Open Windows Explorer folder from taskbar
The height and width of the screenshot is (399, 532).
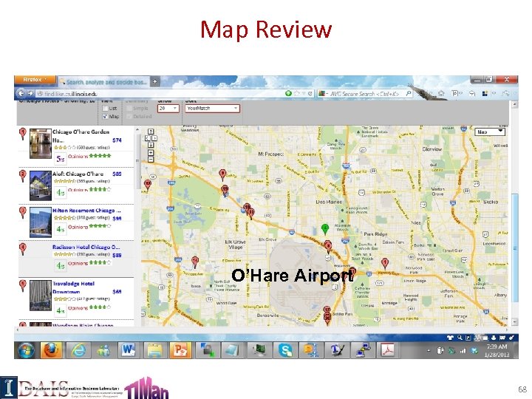[x=154, y=350]
